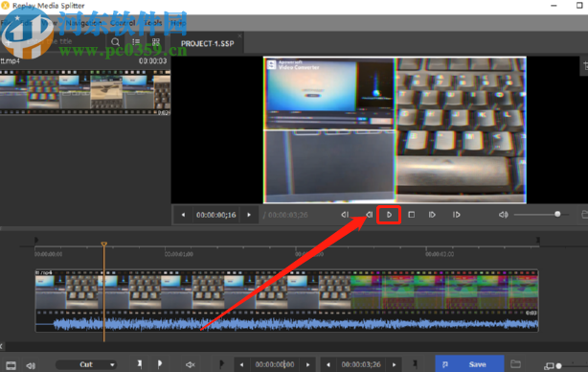
Task: Step one frame backward in preview
Action: click(369, 215)
